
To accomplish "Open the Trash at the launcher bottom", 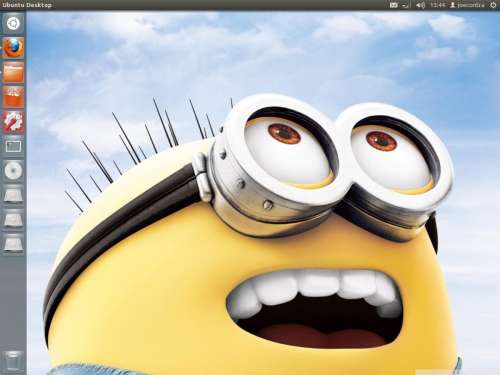I will click(13, 361).
